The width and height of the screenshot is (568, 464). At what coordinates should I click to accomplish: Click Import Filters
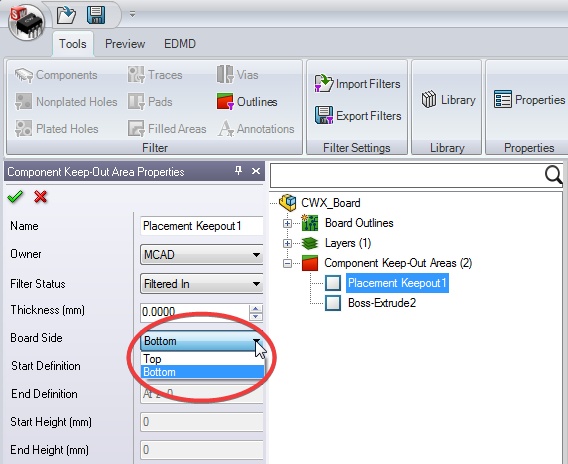pyautogui.click(x=357, y=84)
